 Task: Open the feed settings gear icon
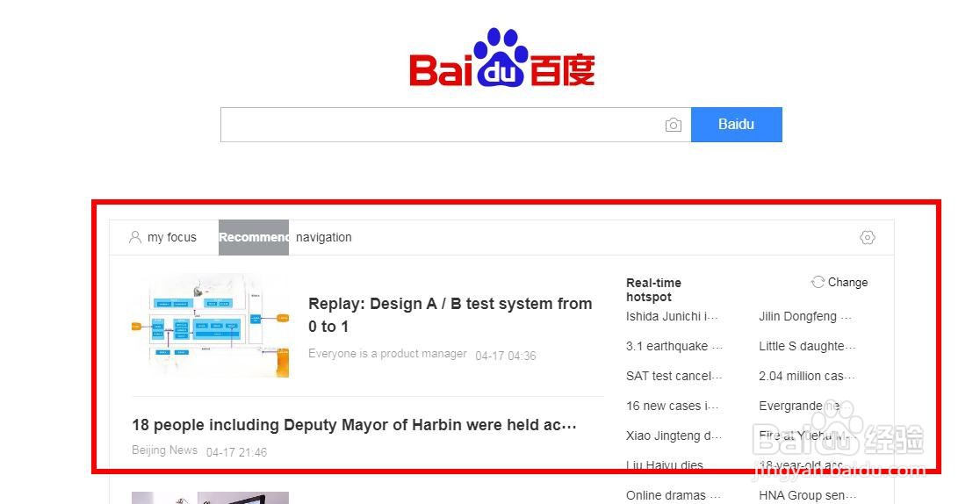tap(868, 238)
